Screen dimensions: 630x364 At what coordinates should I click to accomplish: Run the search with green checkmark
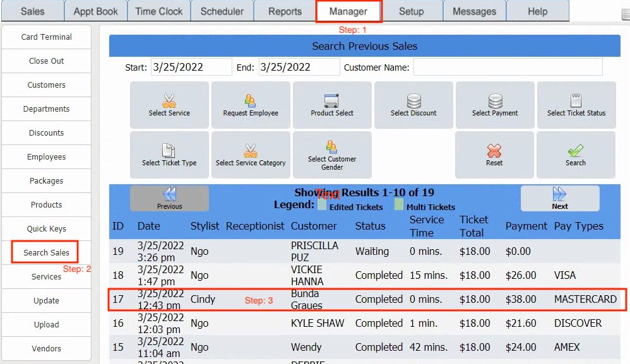pos(576,151)
